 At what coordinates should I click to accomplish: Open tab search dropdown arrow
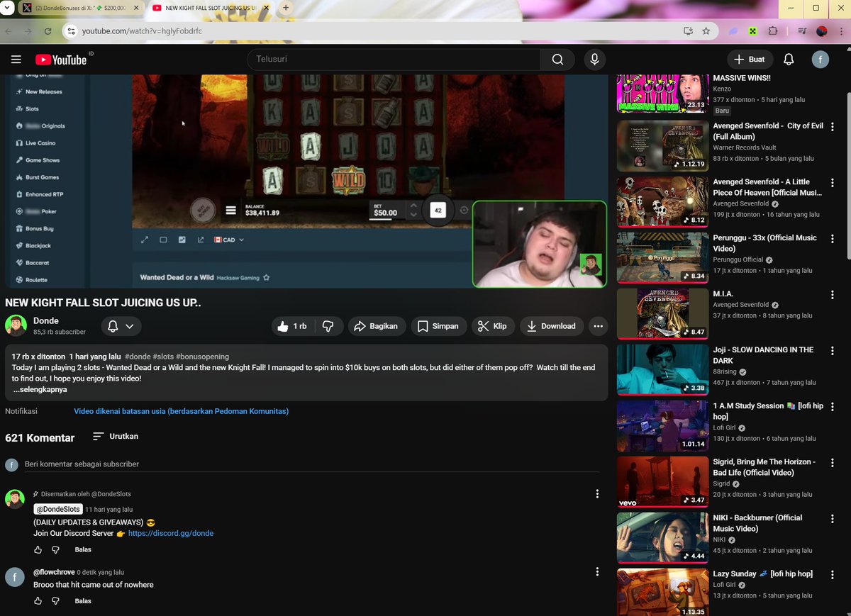coord(7,8)
